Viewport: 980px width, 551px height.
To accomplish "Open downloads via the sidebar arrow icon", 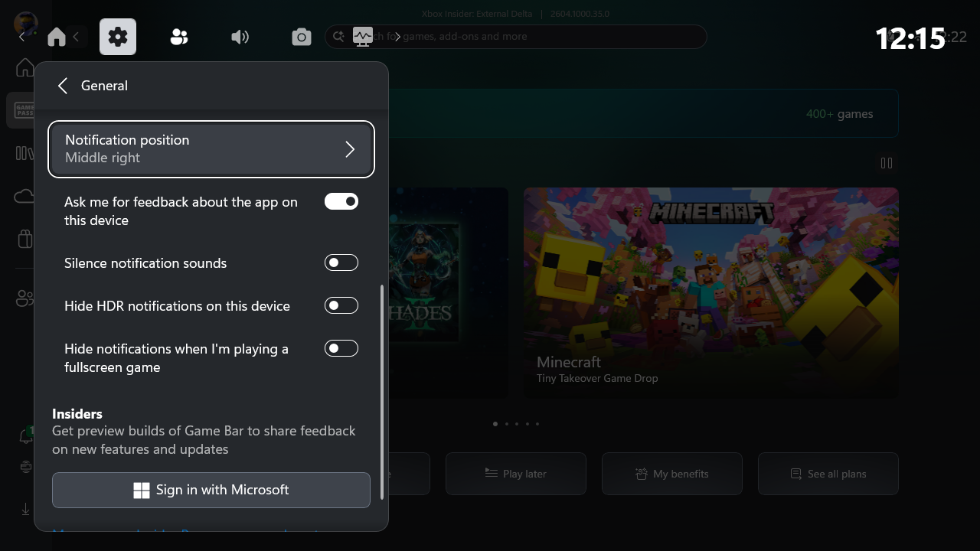I will pos(24,508).
